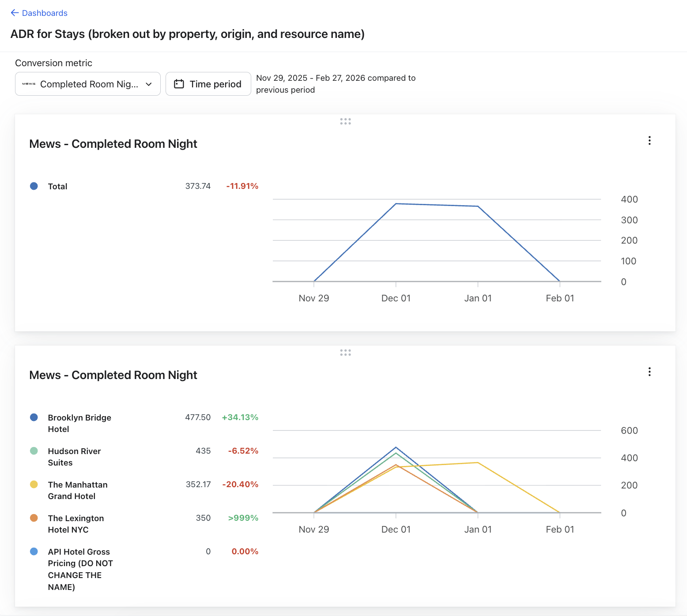Viewport: 687px width, 616px height.
Task: Click the date range comparison text
Action: click(x=336, y=84)
